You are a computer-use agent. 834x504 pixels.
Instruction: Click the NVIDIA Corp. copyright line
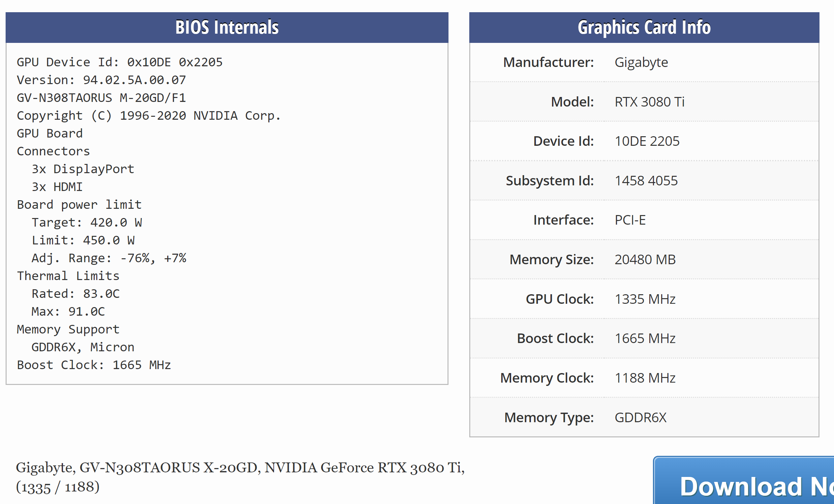(x=149, y=116)
